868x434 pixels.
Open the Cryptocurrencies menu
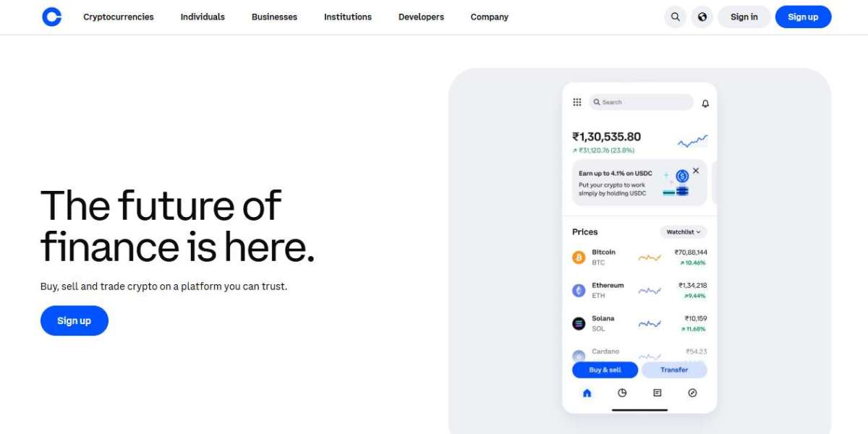[x=119, y=17]
